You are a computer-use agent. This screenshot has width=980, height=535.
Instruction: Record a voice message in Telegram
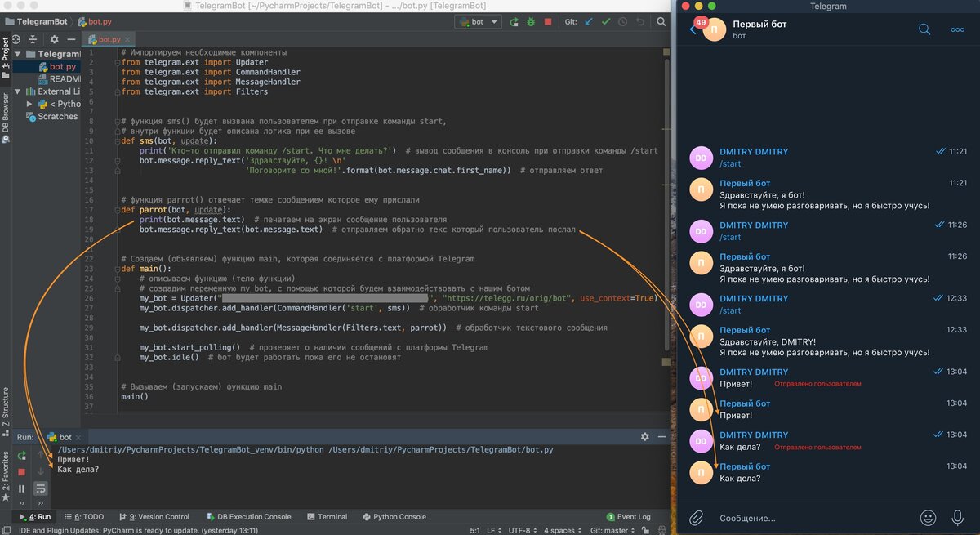point(958,517)
